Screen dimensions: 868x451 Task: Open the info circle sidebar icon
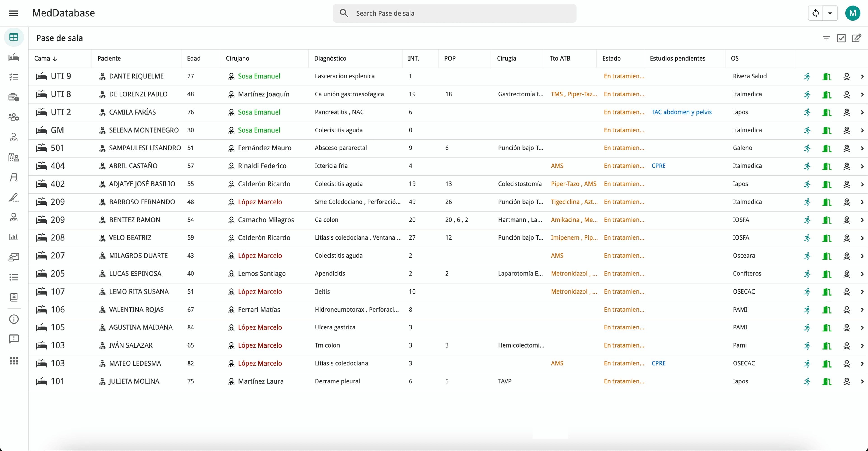[14, 319]
